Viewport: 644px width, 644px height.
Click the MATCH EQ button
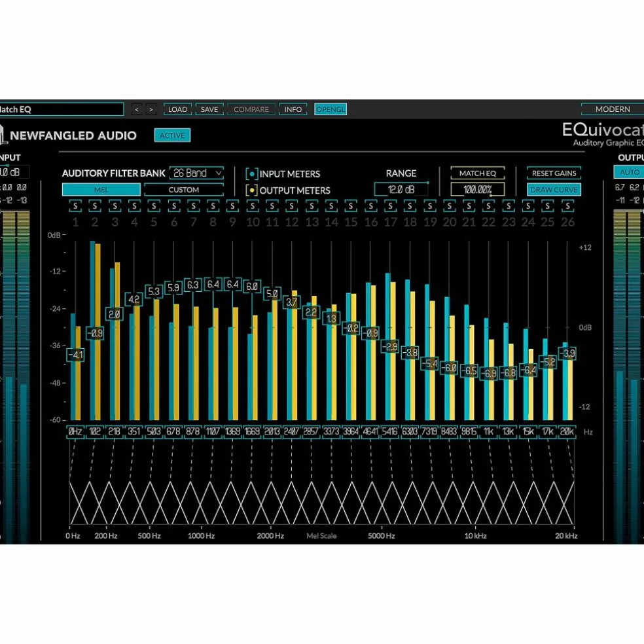coord(478,173)
